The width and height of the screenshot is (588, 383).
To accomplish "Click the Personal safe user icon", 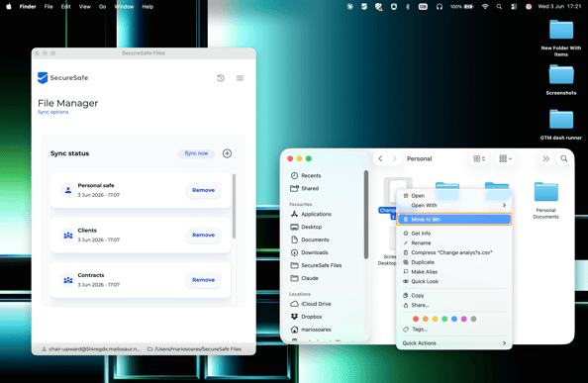I will pyautogui.click(x=68, y=190).
